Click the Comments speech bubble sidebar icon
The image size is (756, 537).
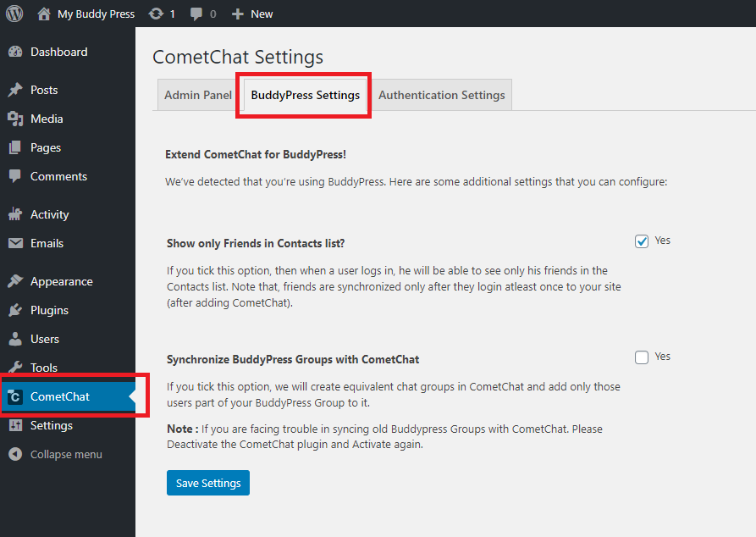15,176
